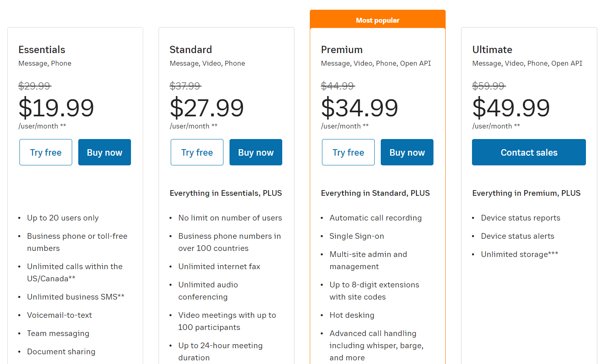605x364 pixels.
Task: Select the Essentials plan title
Action: (42, 49)
